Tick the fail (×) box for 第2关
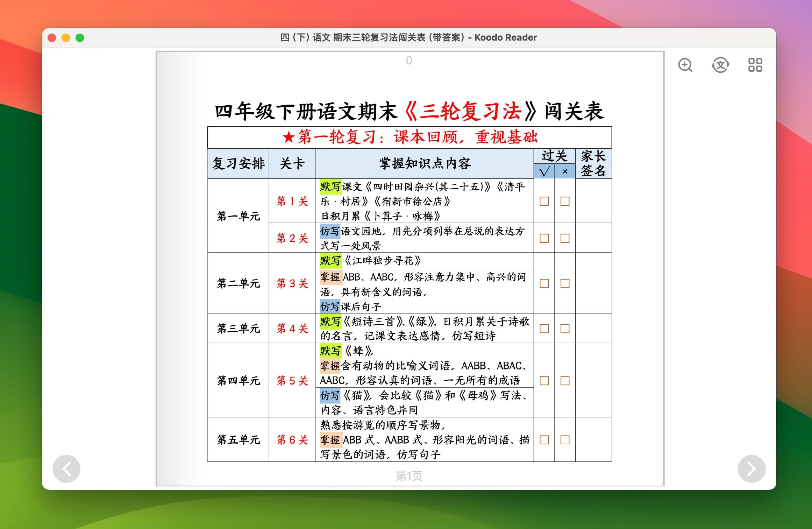812x529 pixels. [565, 238]
